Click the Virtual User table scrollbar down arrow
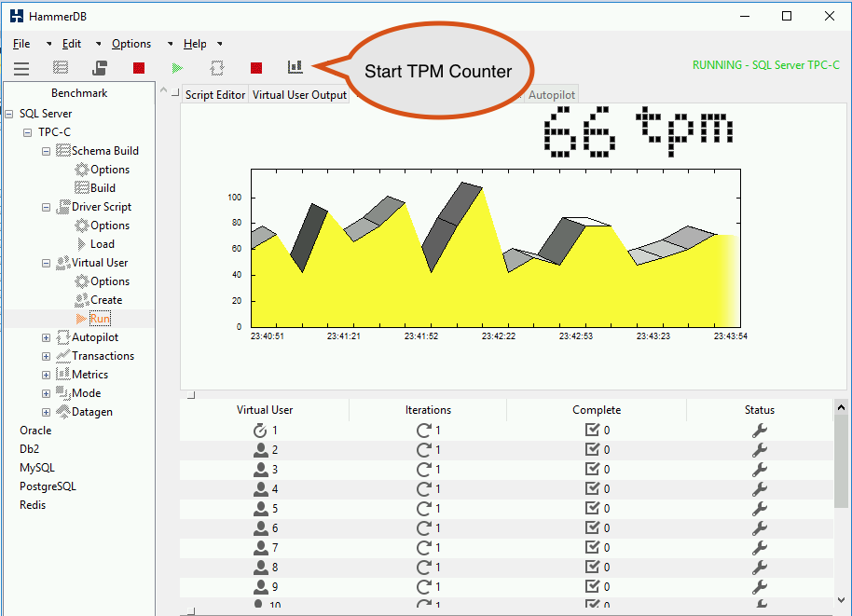The width and height of the screenshot is (852, 616). [841, 600]
